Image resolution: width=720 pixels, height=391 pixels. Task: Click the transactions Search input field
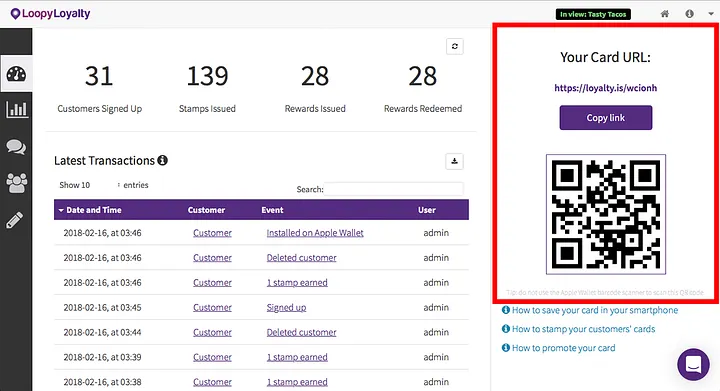pos(394,189)
